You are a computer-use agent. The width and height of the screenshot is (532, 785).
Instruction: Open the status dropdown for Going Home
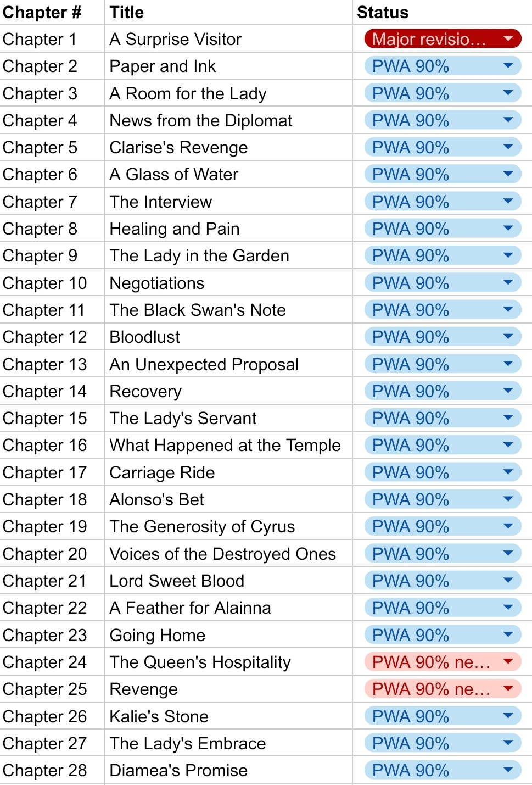[443, 635]
